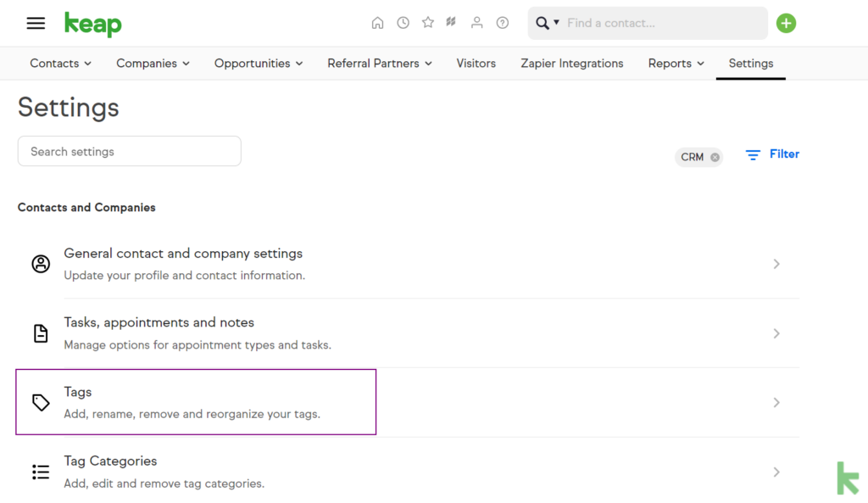Click green plus add button

pyautogui.click(x=786, y=23)
